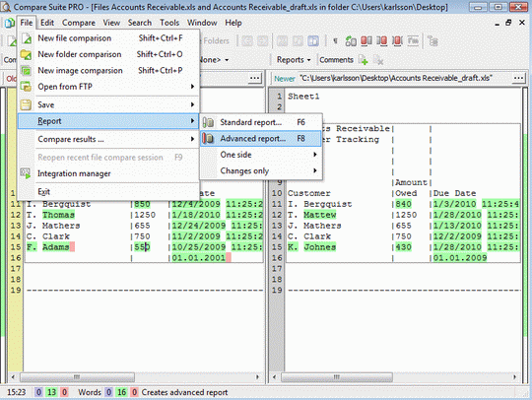Click the Comments label button
This screenshot has width=532, height=400.
click(x=336, y=60)
